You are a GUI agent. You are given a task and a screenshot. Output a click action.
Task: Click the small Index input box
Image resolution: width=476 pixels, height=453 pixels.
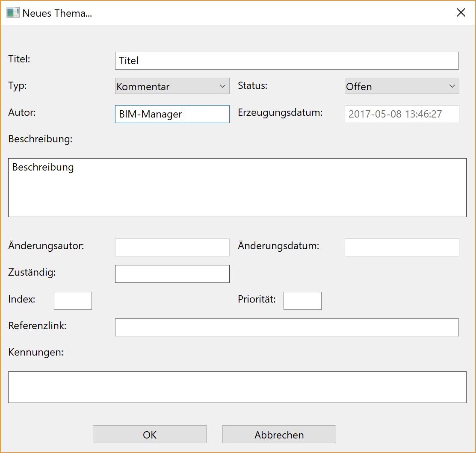(x=72, y=300)
